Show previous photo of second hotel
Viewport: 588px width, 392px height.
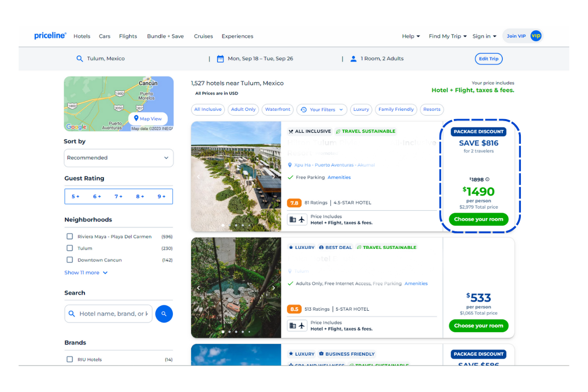click(198, 288)
